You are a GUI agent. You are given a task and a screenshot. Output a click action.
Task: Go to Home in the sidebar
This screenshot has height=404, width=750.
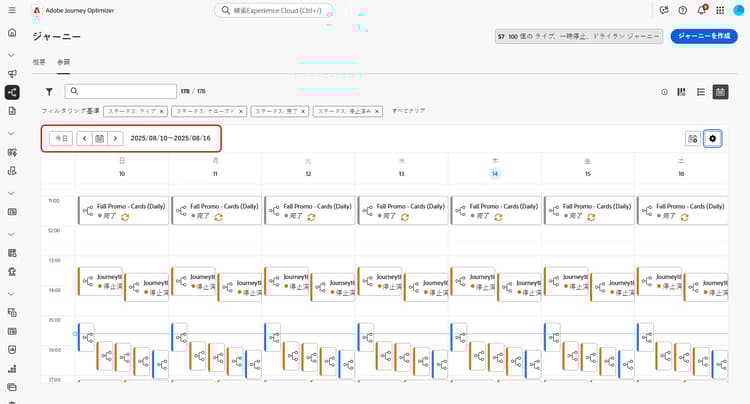coord(12,33)
